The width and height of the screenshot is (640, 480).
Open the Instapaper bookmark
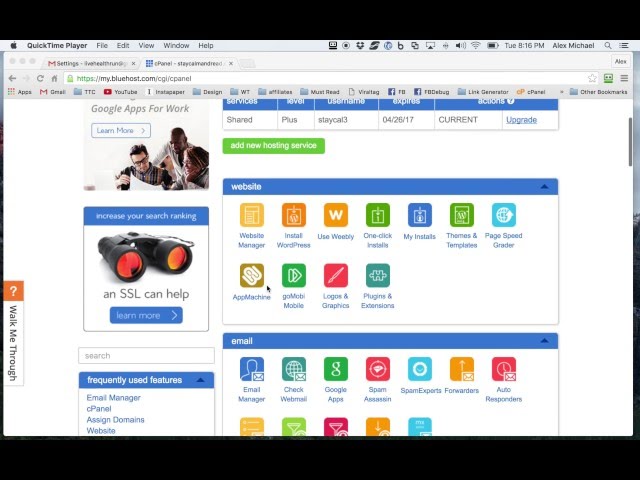[x=166, y=92]
